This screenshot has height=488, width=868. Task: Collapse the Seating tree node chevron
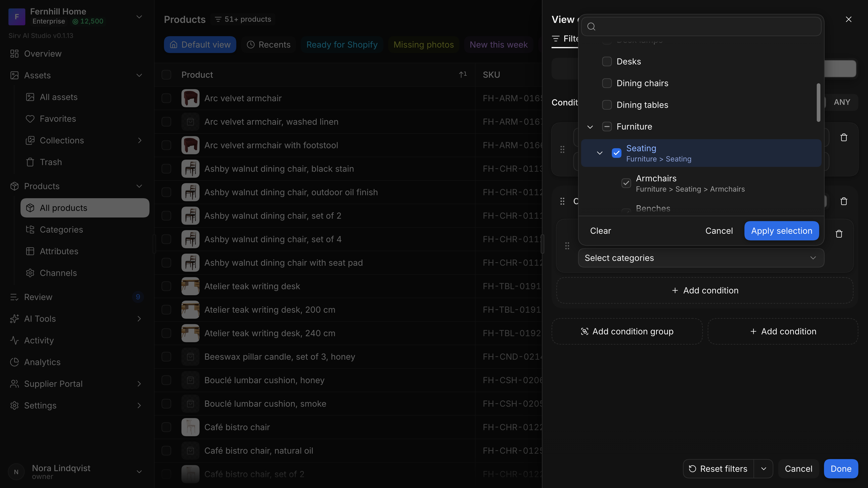(x=600, y=153)
